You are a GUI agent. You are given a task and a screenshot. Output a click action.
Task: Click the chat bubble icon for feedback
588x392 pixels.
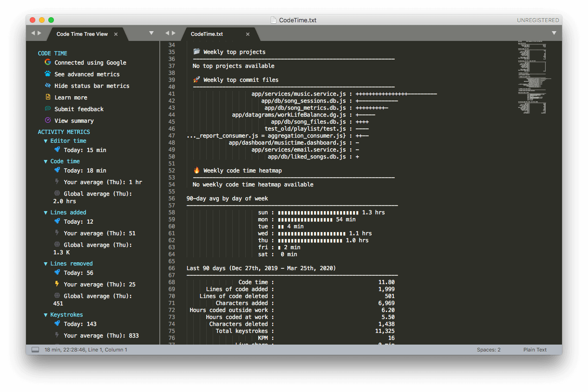pos(47,108)
